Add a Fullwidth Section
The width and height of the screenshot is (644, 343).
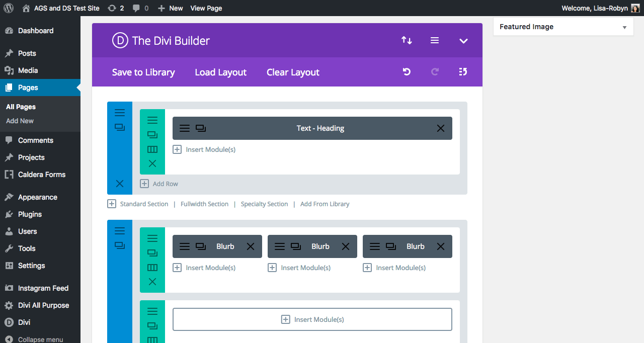click(204, 204)
